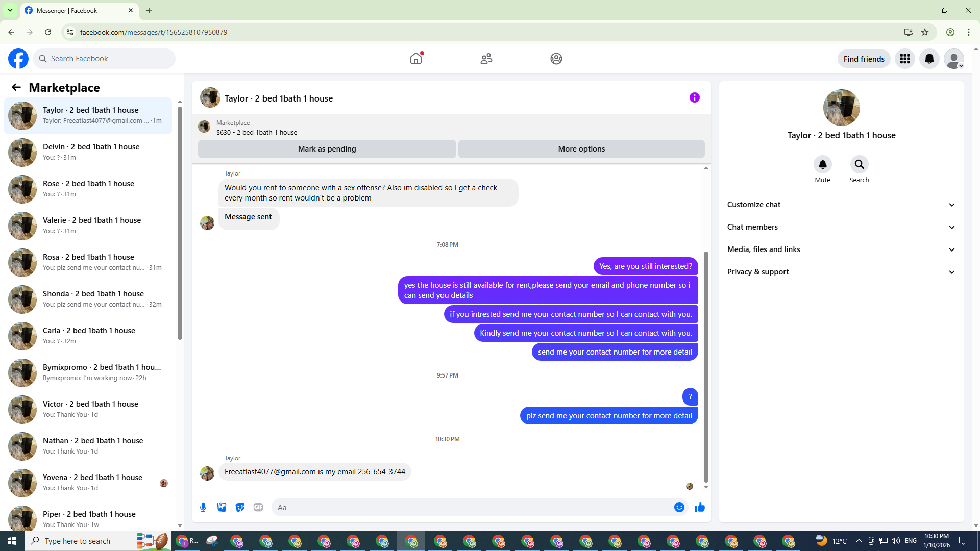Viewport: 980px width, 551px height.
Task: Search in conversation using magnifier icon
Action: tap(859, 164)
